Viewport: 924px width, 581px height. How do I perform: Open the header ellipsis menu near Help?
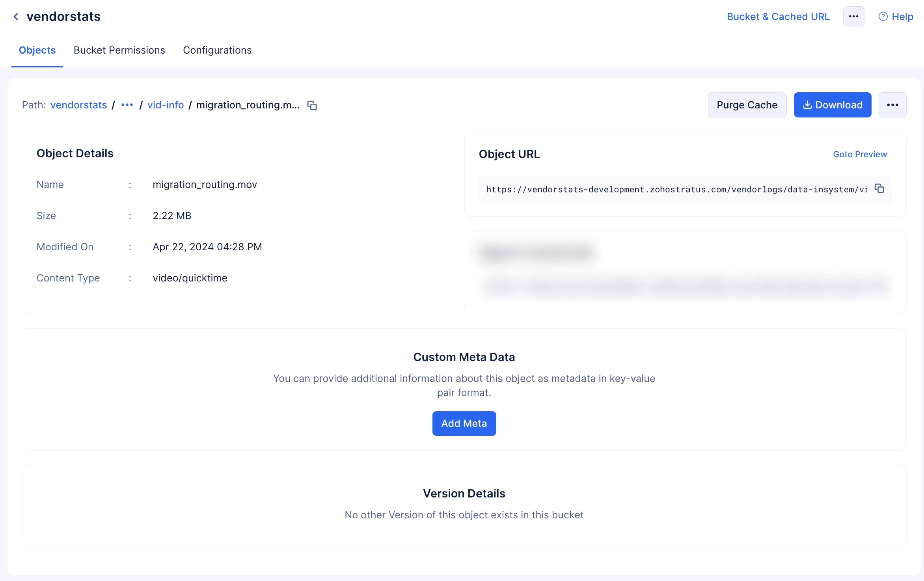(x=853, y=17)
